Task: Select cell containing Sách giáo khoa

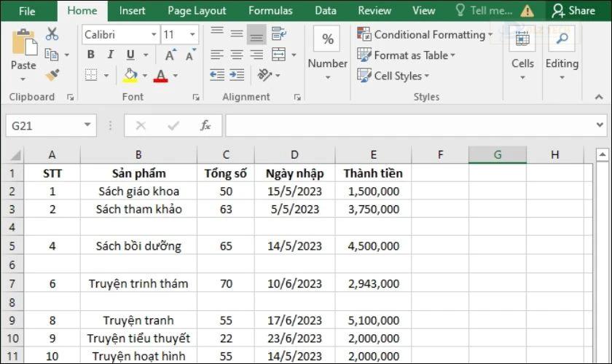Action: [138, 191]
